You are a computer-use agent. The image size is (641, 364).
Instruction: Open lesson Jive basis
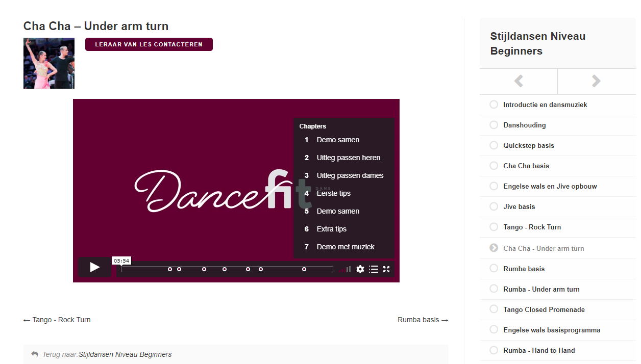click(x=519, y=206)
